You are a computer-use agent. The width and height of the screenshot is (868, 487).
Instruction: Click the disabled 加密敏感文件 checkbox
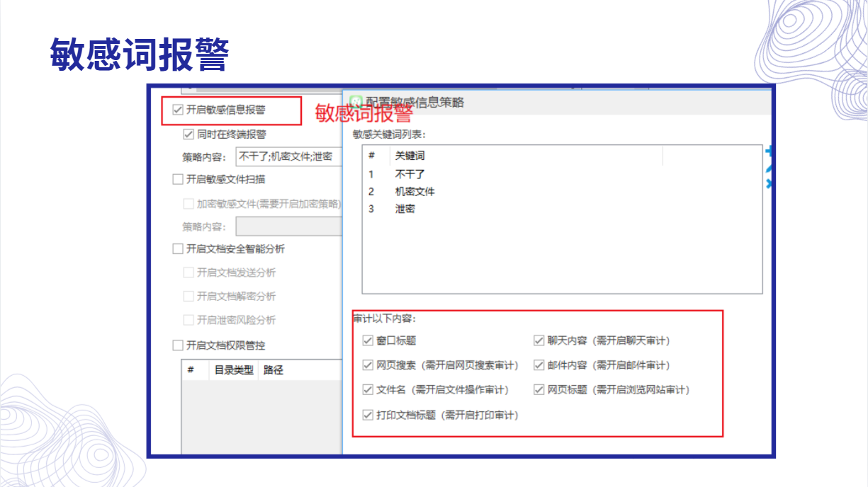(x=188, y=203)
